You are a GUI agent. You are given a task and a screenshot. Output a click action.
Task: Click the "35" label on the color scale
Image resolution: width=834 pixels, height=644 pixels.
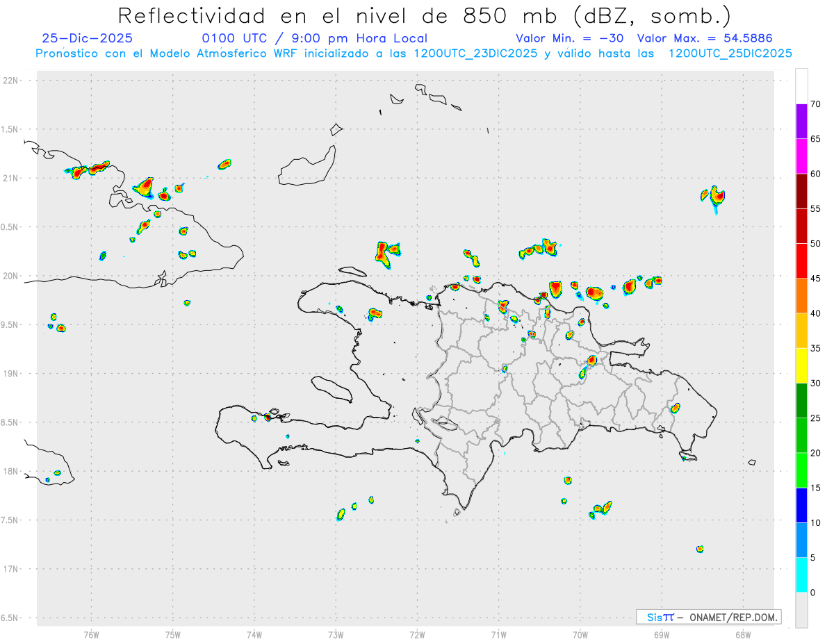coord(815,348)
